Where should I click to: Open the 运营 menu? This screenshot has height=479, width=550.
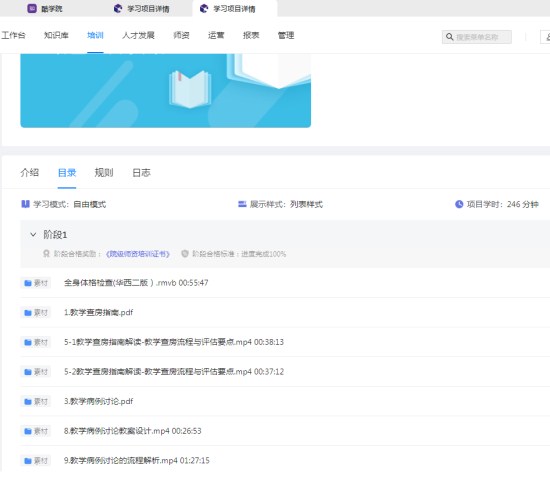[x=216, y=35]
